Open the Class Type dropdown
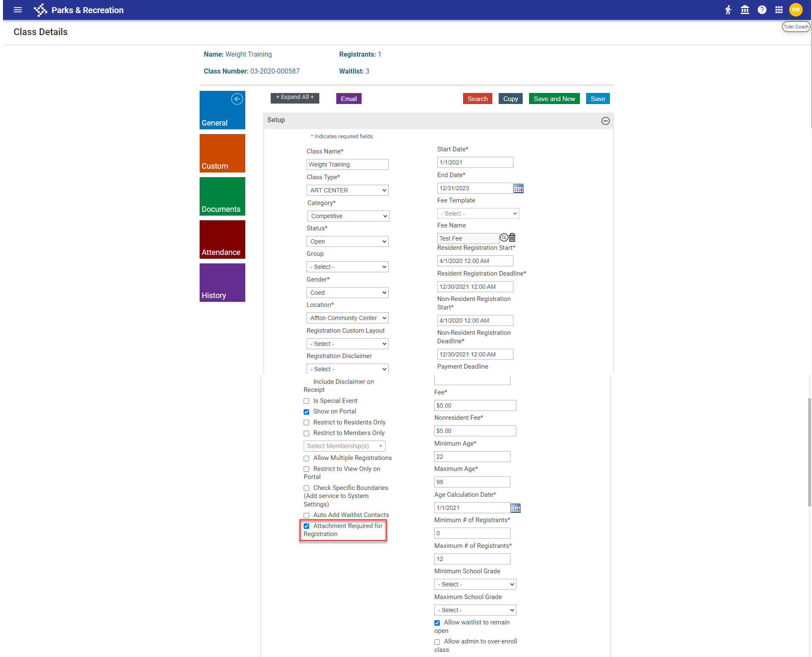The height and width of the screenshot is (657, 812). pyautogui.click(x=347, y=190)
